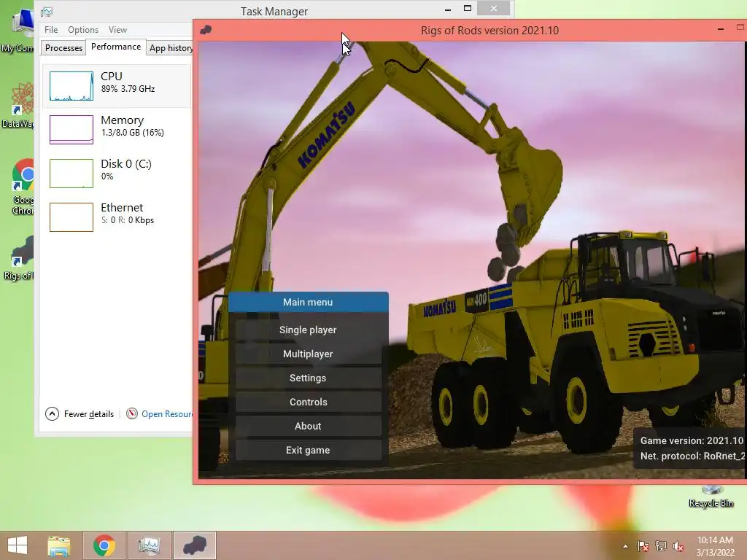Image resolution: width=747 pixels, height=560 pixels.
Task: Open game Settings from main menu
Action: coord(309,378)
